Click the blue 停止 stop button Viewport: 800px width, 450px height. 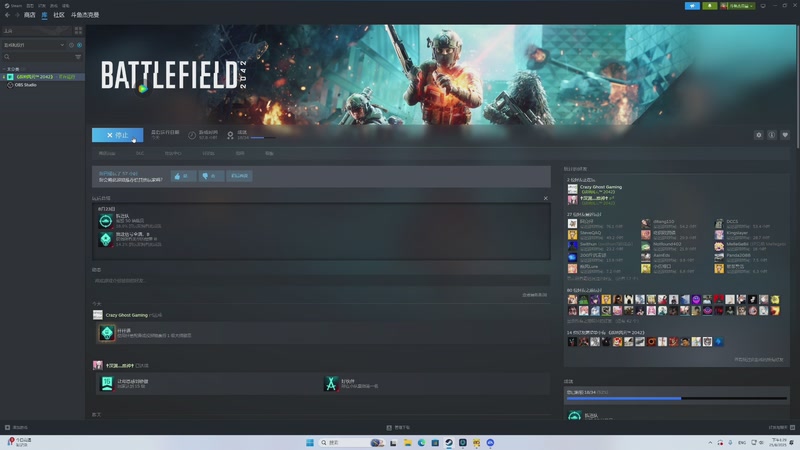coord(117,135)
